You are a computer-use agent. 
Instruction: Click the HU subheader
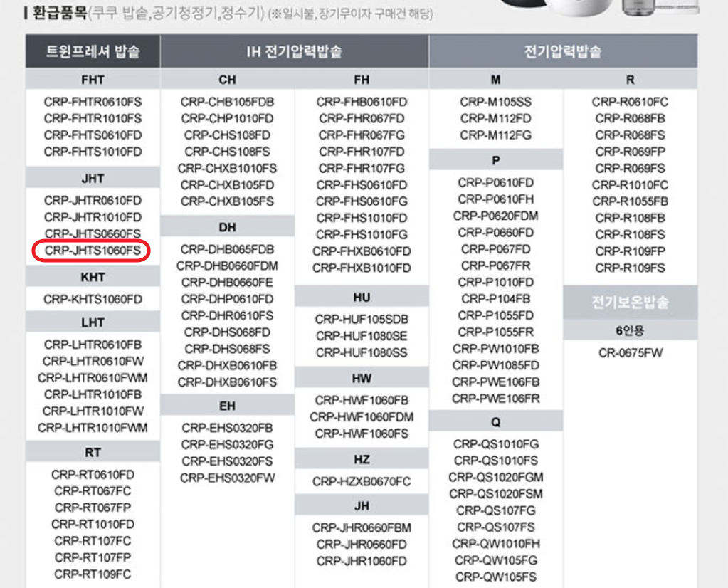click(x=362, y=298)
